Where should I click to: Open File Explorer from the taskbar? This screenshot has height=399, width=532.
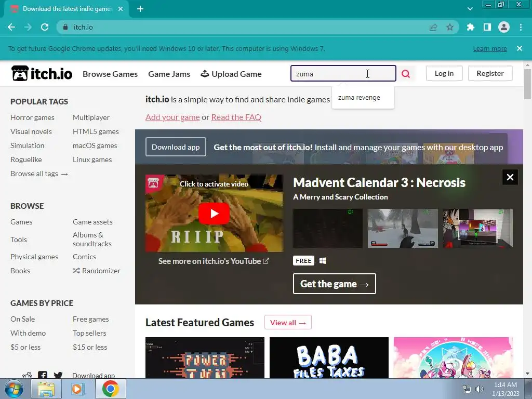click(46, 389)
